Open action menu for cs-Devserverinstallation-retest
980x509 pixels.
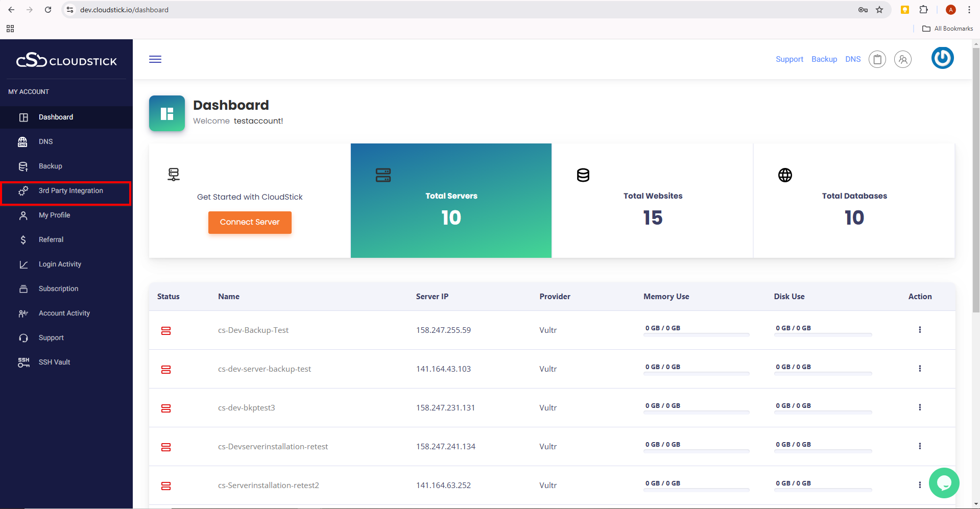[920, 446]
